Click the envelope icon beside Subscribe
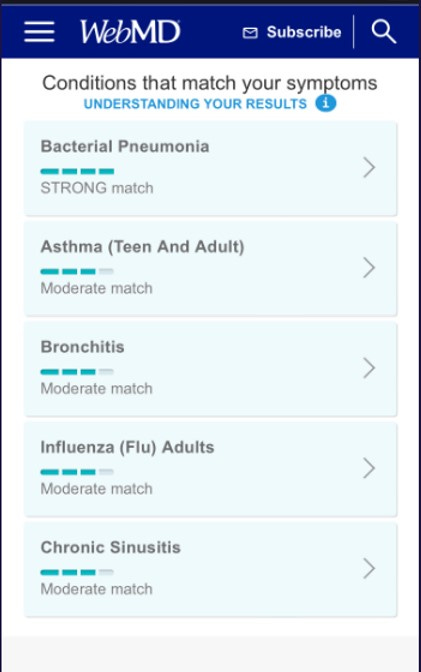Image resolution: width=421 pixels, height=672 pixels. tap(250, 33)
